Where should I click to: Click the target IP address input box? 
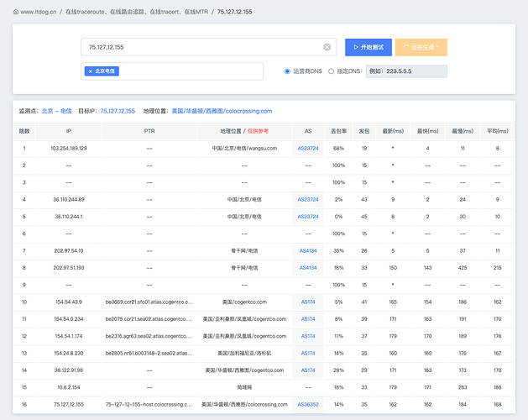[208, 47]
